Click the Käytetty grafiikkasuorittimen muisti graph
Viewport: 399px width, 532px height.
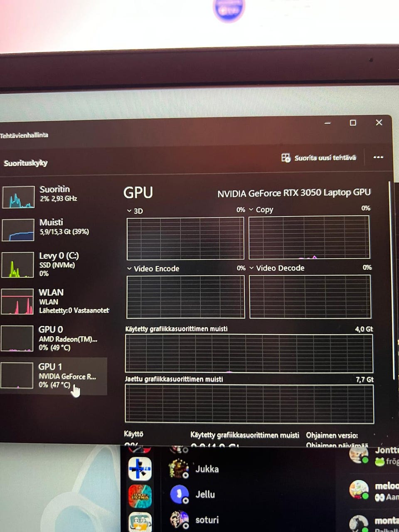click(x=249, y=353)
